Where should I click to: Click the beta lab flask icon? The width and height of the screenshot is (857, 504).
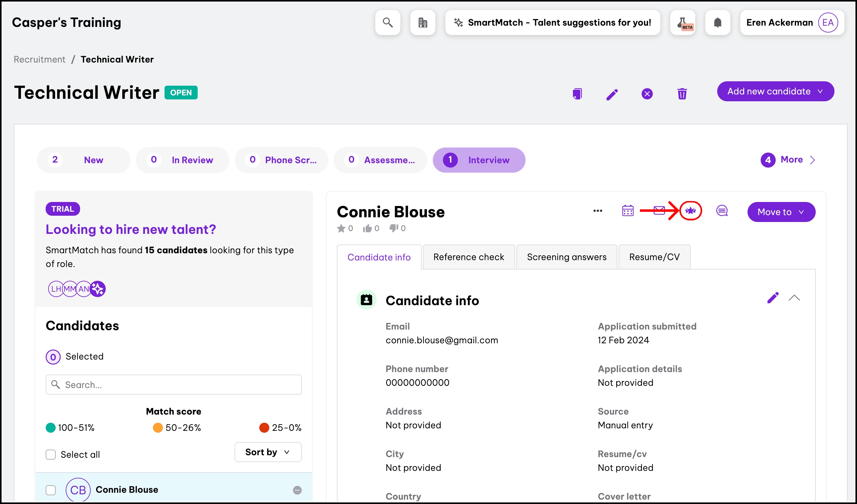pyautogui.click(x=682, y=23)
